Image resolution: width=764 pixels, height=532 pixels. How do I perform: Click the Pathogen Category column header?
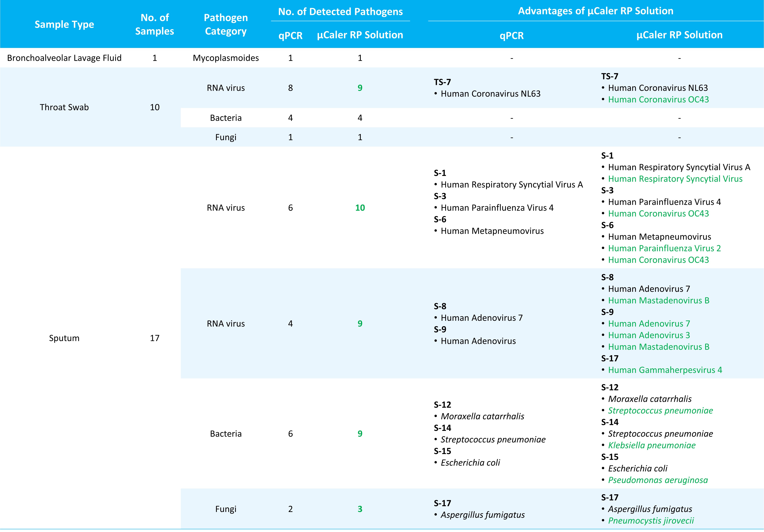pyautogui.click(x=226, y=24)
